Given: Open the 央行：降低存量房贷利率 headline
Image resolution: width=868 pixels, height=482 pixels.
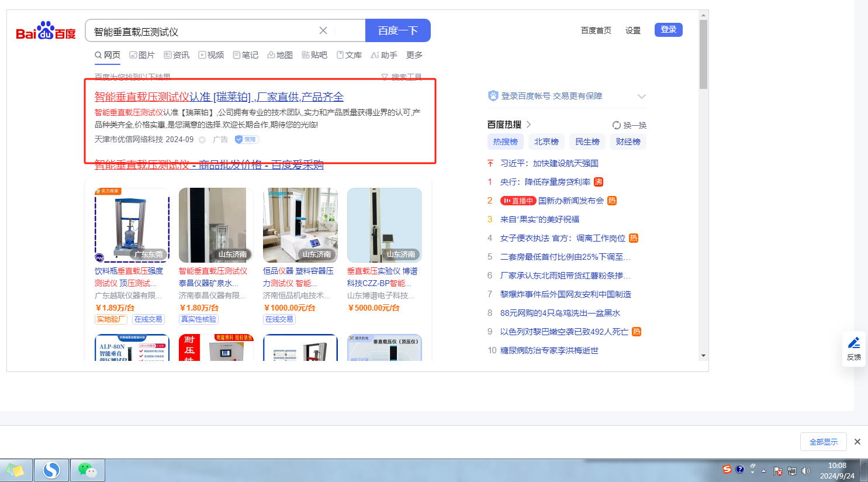Looking at the screenshot, I should [x=545, y=182].
